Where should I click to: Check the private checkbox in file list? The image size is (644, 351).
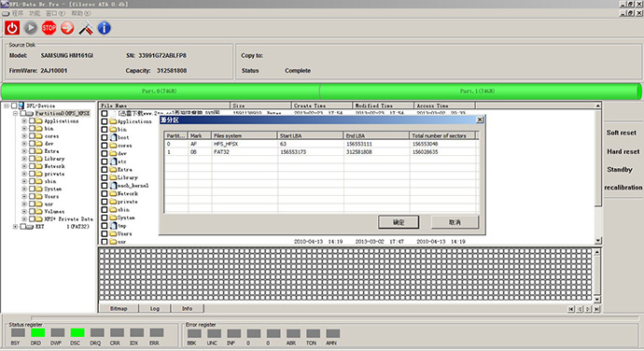click(105, 202)
